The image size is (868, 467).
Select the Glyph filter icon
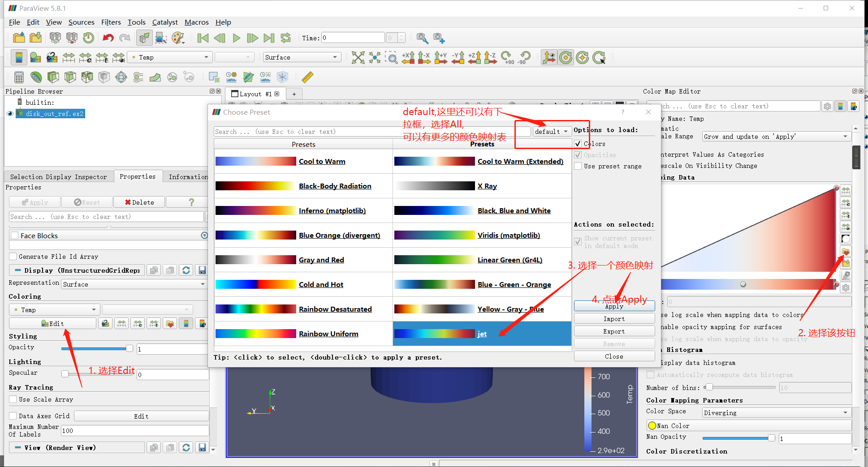point(121,77)
